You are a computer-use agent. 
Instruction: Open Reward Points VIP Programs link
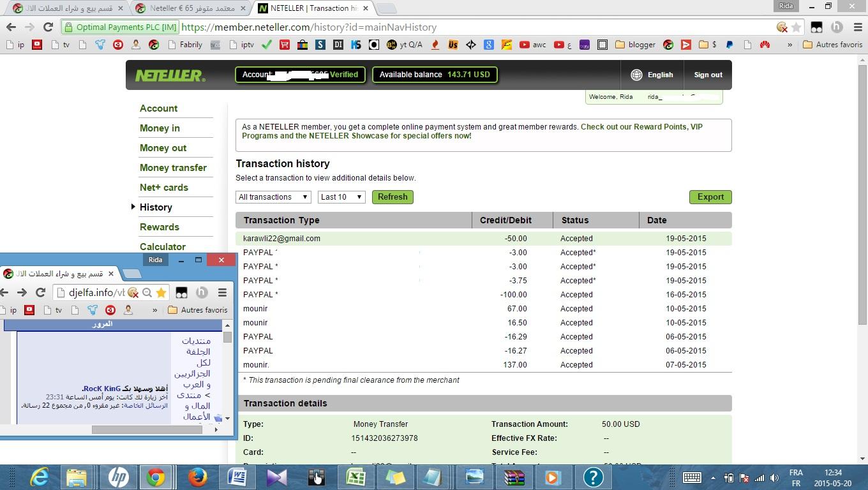click(x=472, y=131)
